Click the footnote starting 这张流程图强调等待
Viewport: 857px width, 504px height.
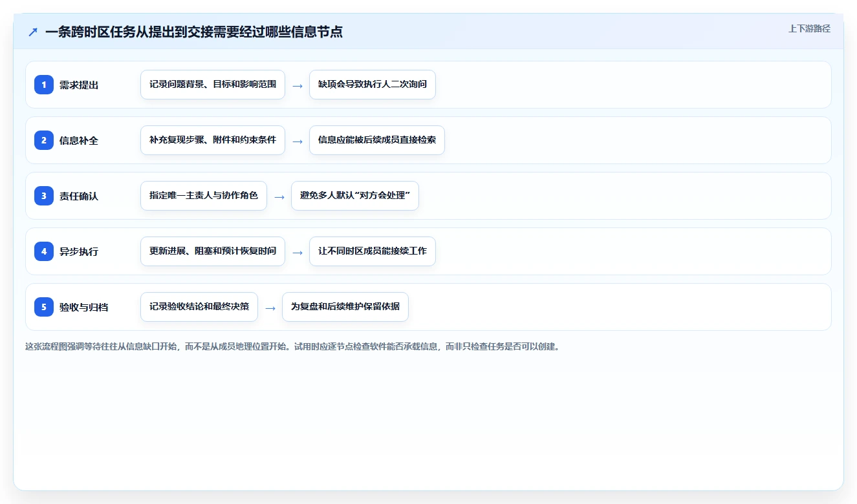click(x=293, y=346)
